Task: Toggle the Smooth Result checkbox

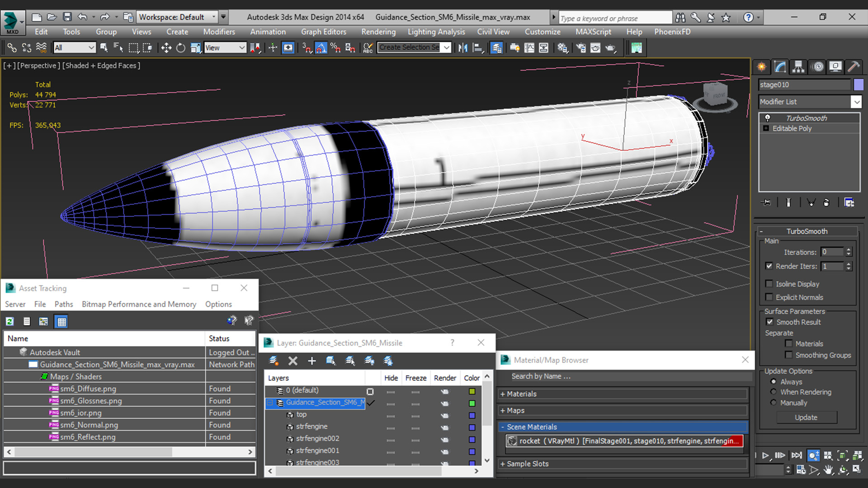Action: [x=769, y=322]
